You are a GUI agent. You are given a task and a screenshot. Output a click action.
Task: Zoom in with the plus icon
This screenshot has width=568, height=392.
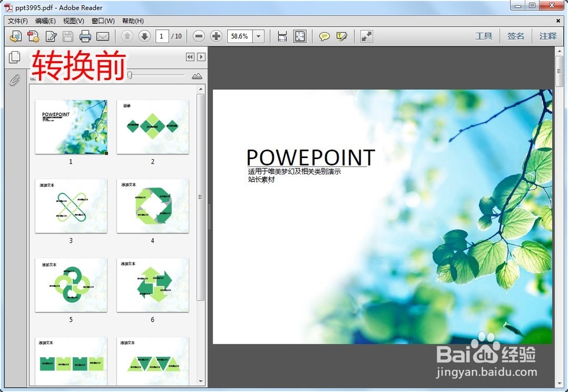point(216,36)
